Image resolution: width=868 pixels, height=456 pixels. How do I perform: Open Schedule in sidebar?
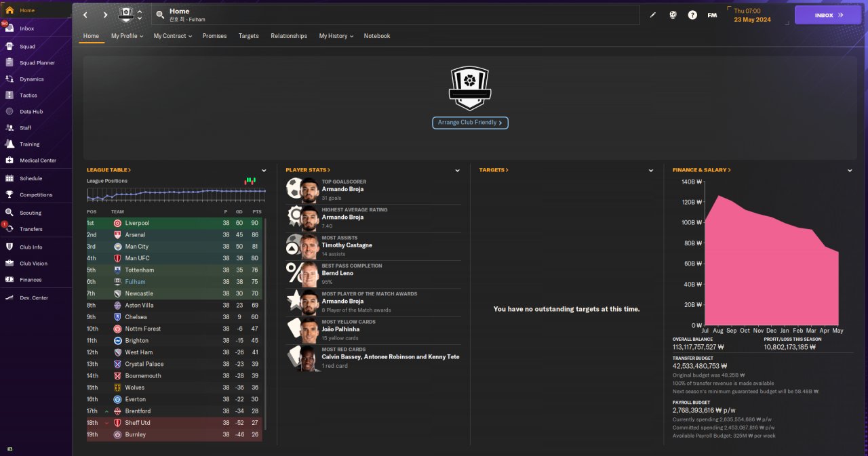click(x=31, y=179)
